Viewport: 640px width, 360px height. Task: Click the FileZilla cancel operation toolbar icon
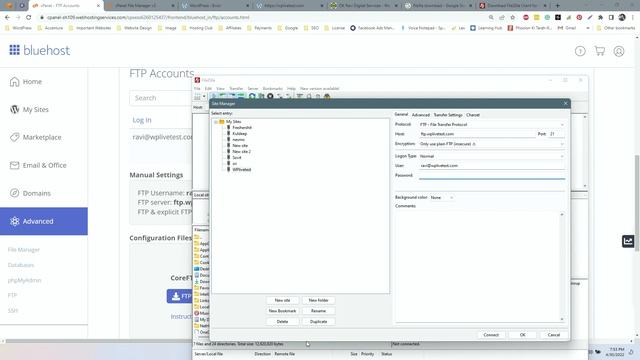pyautogui.click(x=270, y=96)
